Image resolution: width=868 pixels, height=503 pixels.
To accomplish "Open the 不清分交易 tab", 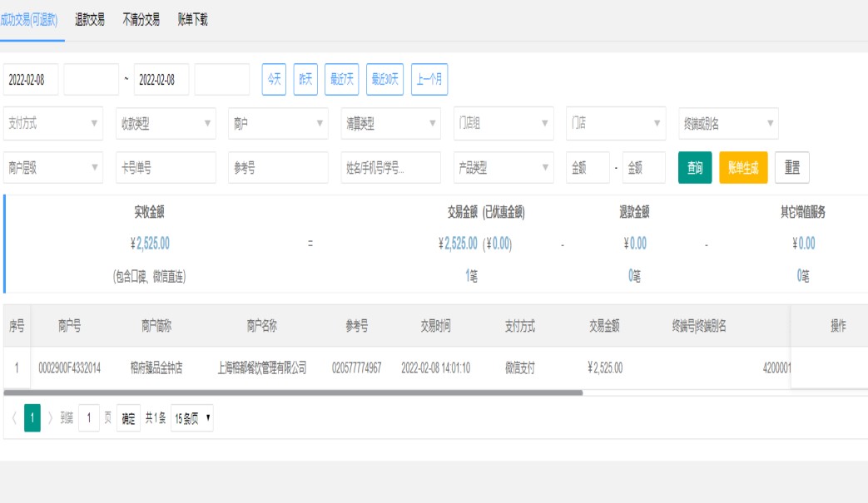I will tap(141, 20).
